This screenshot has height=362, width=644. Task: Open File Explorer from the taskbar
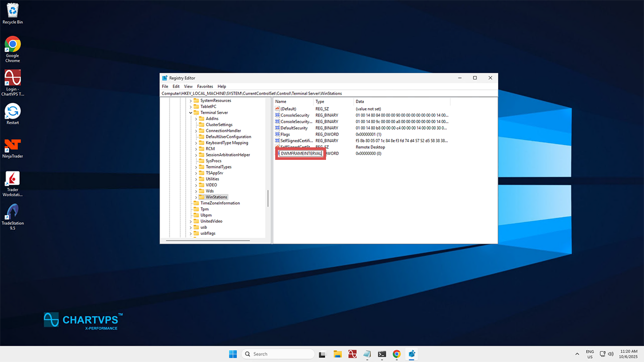(x=338, y=354)
